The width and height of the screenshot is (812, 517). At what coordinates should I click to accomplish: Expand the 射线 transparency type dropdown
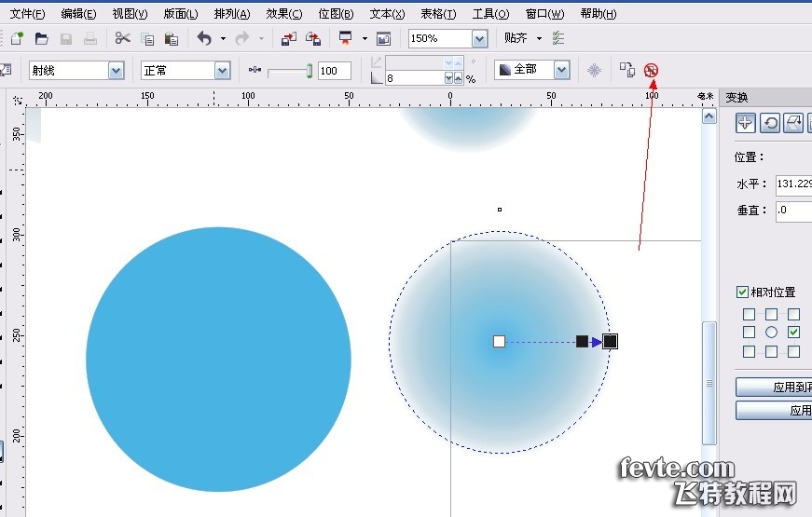tap(116, 71)
